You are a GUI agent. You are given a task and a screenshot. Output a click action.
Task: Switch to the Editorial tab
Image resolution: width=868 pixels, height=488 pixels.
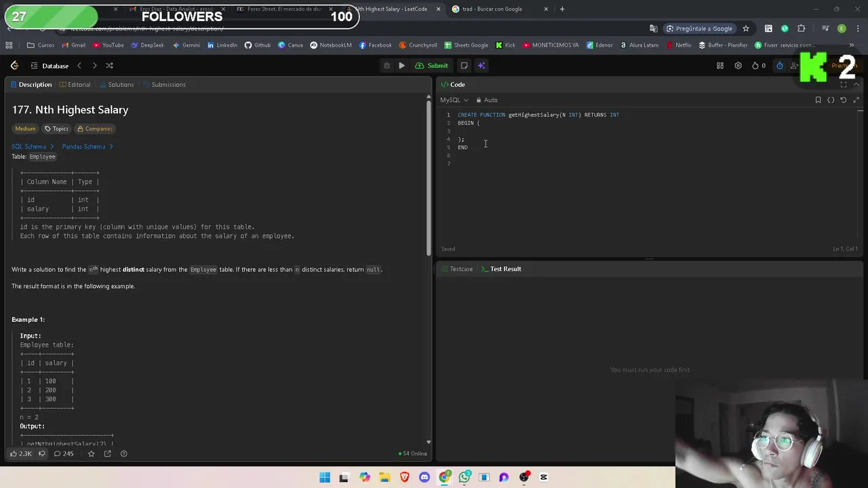click(x=75, y=85)
